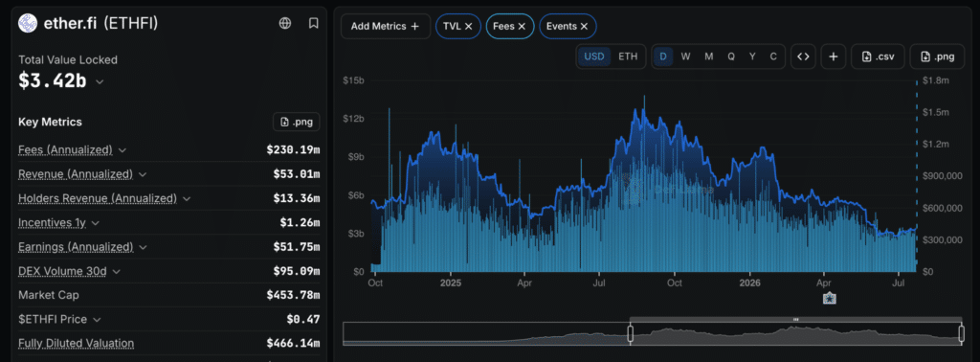Image resolution: width=980 pixels, height=362 pixels.
Task: Expand Fees (Annualized) details
Action: [x=122, y=150]
